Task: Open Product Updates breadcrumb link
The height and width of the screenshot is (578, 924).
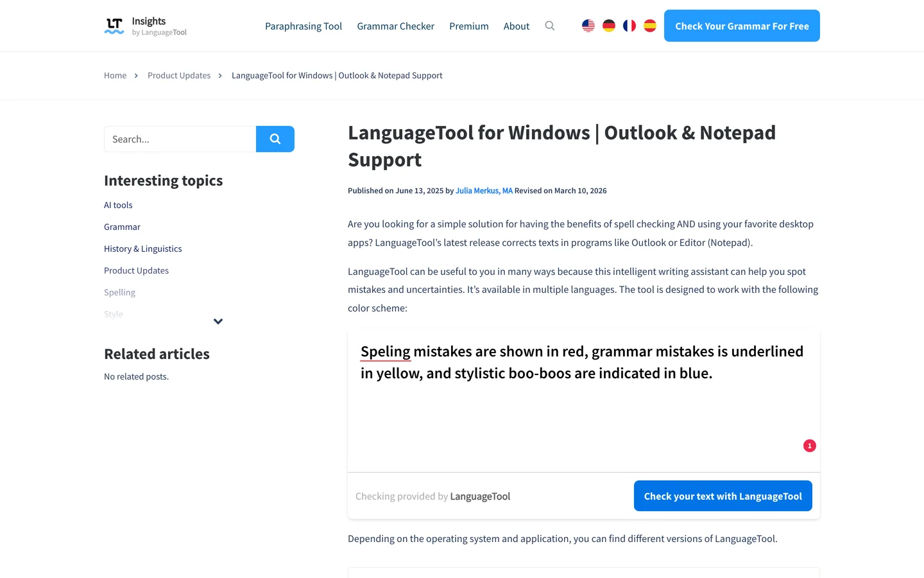Action: point(179,75)
